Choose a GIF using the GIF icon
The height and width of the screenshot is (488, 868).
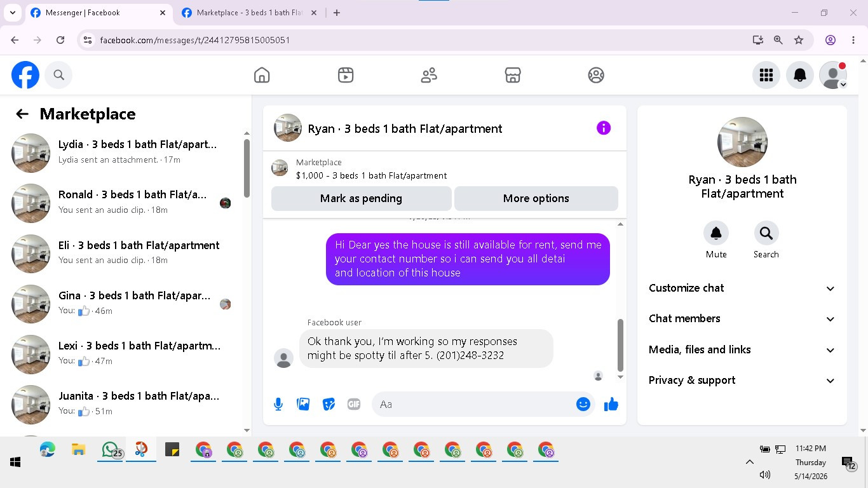(354, 404)
